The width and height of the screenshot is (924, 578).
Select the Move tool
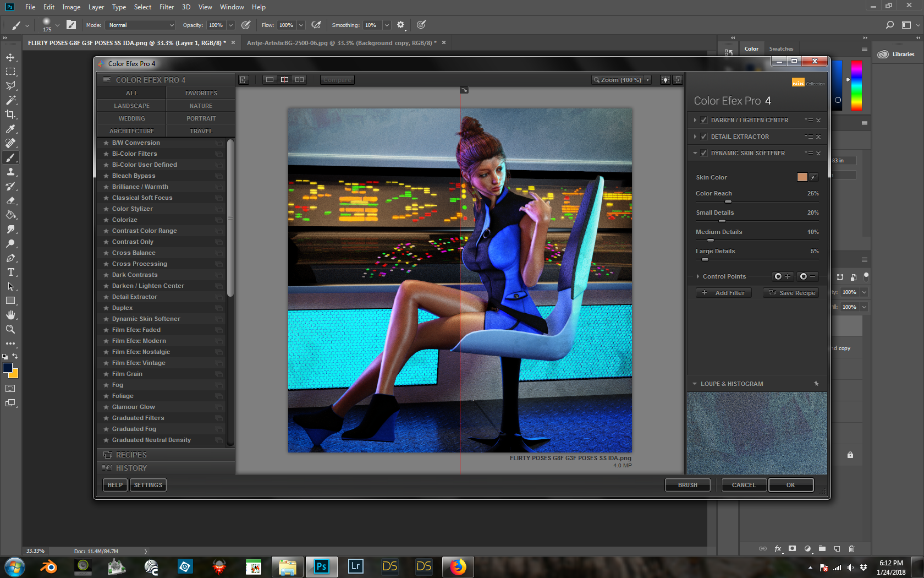pyautogui.click(x=10, y=57)
